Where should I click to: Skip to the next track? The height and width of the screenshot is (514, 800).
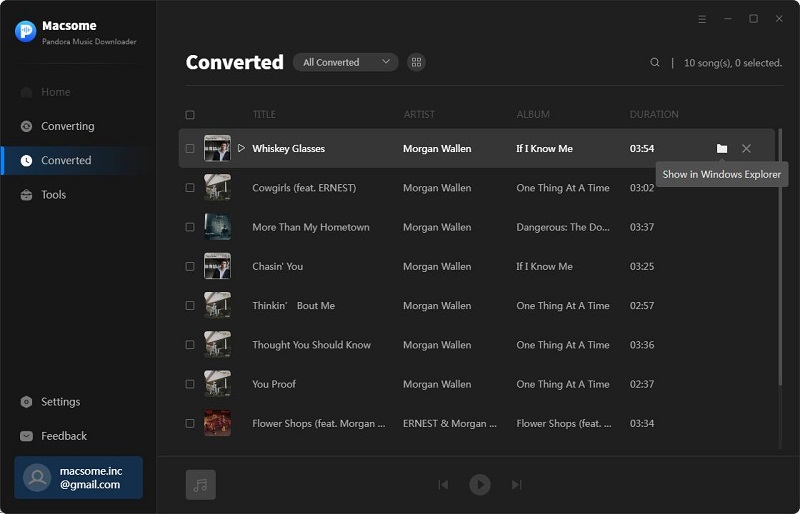click(x=517, y=484)
